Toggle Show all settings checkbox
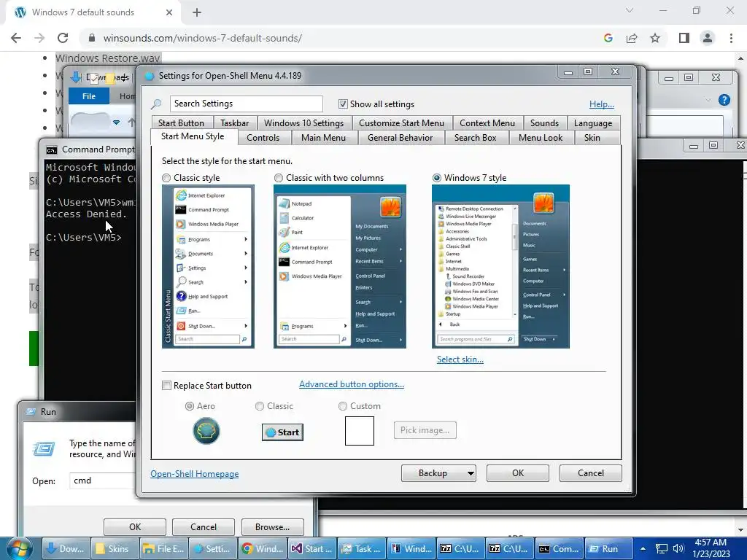Screen dimensions: 747x560 pyautogui.click(x=343, y=104)
